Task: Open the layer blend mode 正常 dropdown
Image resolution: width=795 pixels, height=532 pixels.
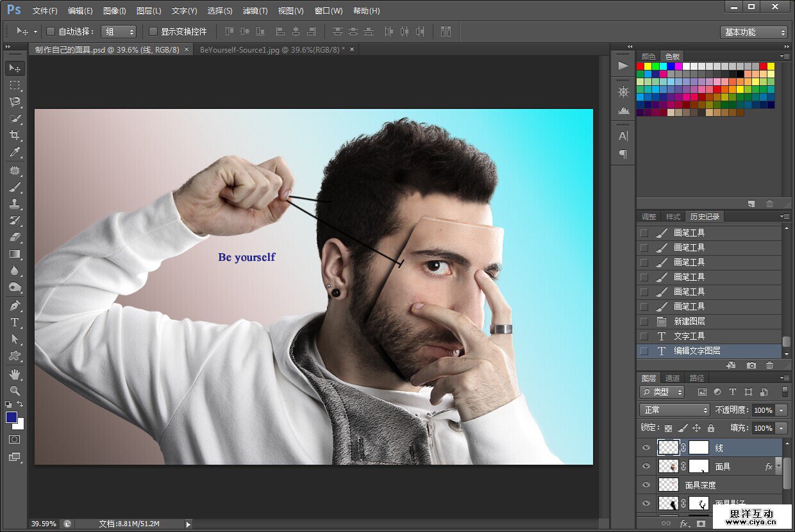Action: pos(674,410)
